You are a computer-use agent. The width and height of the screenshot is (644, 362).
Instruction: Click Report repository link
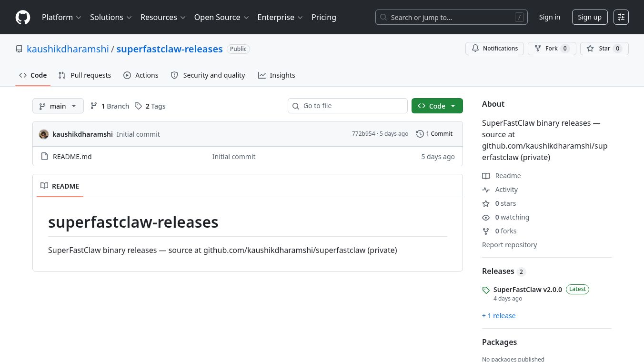(509, 245)
